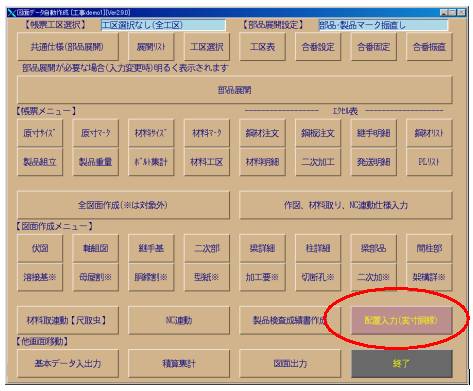Click the 切断孔※ button
Viewport: 473px width, 391px height.
point(318,277)
